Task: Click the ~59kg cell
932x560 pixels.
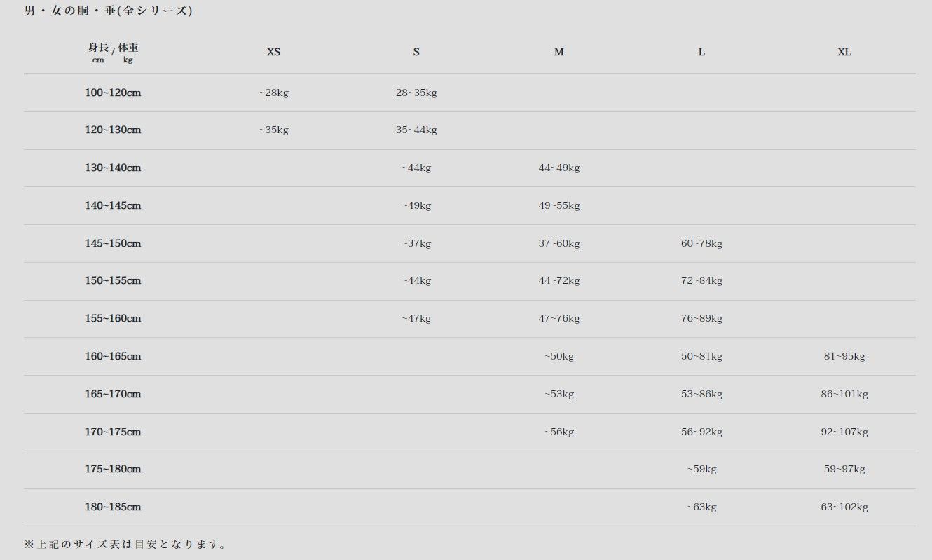Action: click(x=701, y=469)
